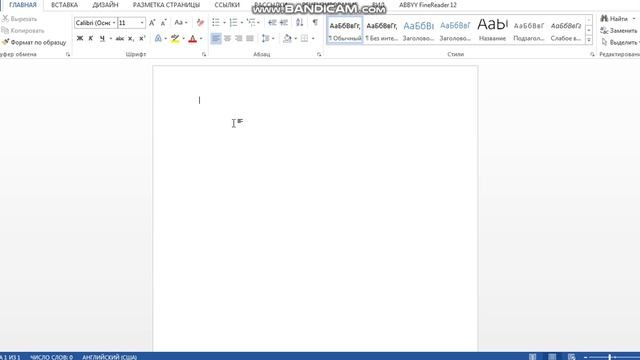Apply Format Painter (Формат по образцу)
The height and width of the screenshot is (360, 640).
click(x=34, y=42)
